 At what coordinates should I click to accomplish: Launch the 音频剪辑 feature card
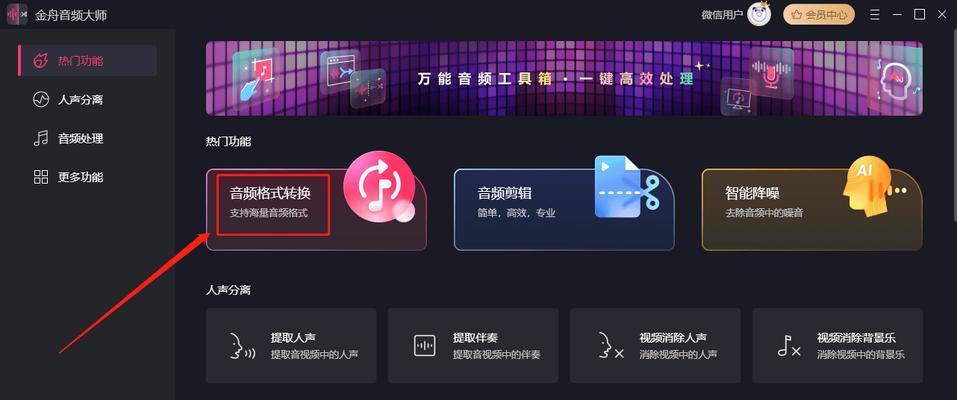pos(564,209)
